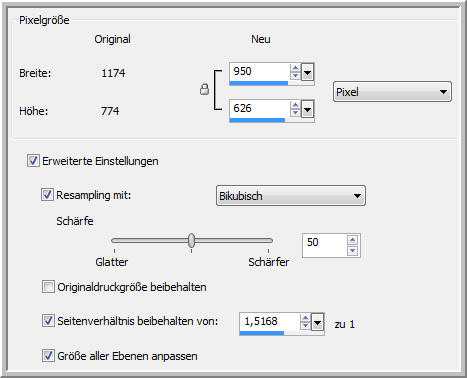The height and width of the screenshot is (378, 467).
Task: Toggle Erweiterte Einstellungen checkbox
Action: click(x=33, y=160)
